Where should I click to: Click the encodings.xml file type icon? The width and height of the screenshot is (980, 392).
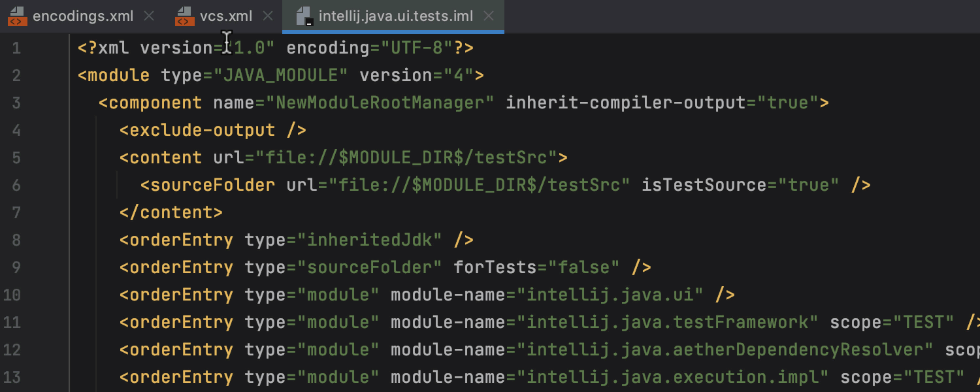point(17,16)
